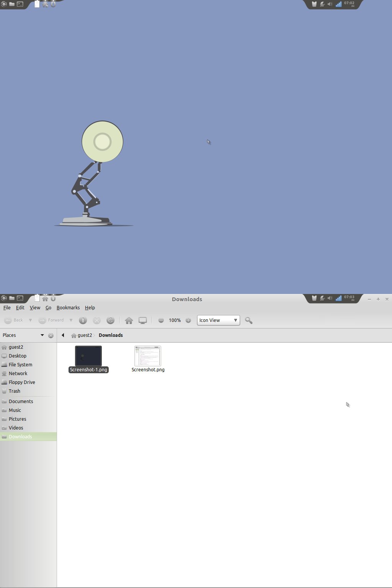Expand the Back history dropdown arrow
The height and width of the screenshot is (588, 392).
coord(30,320)
